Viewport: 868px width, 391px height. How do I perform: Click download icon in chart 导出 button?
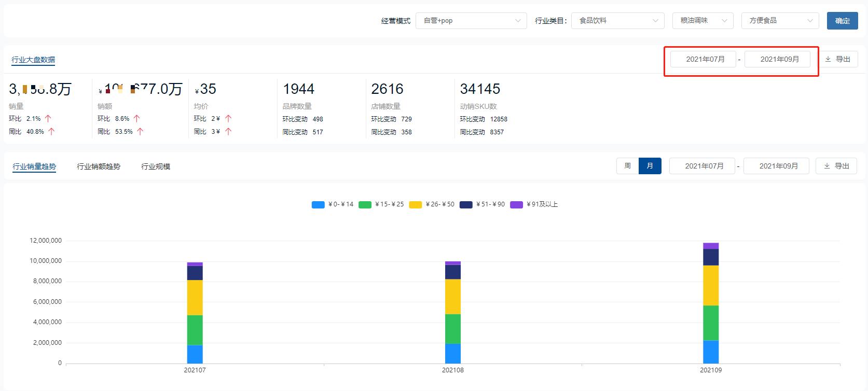[827, 166]
